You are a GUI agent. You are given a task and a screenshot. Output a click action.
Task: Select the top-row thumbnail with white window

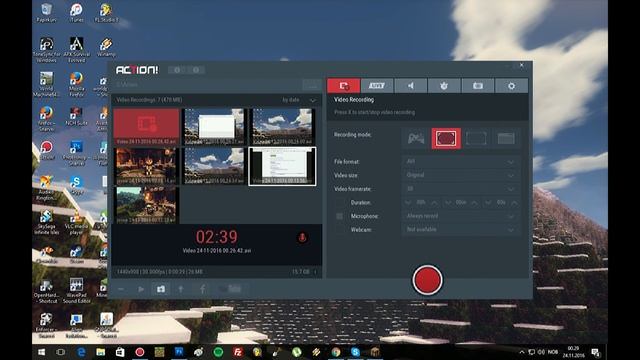point(214,127)
